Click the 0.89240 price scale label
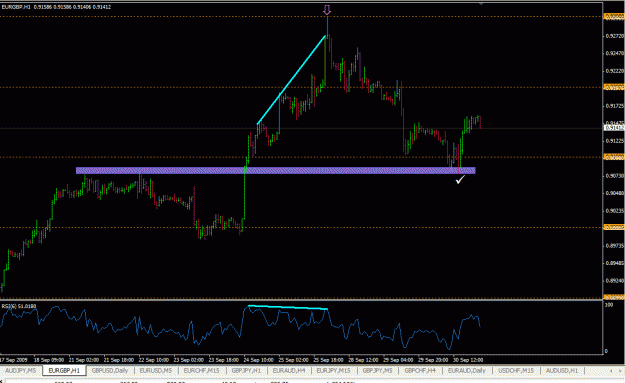Image resolution: width=625 pixels, height=383 pixels. tap(614, 281)
